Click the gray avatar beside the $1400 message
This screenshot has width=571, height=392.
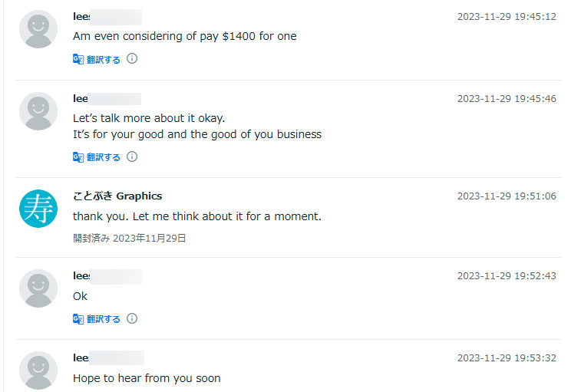[x=38, y=29]
